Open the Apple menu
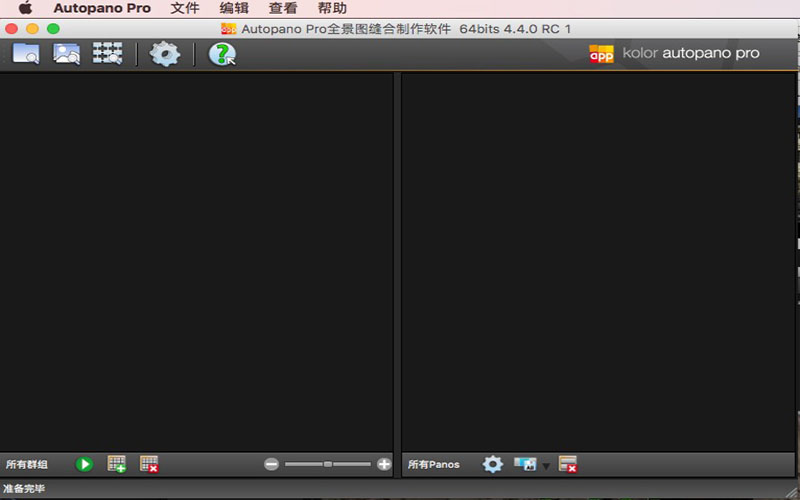The image size is (800, 500). (x=26, y=8)
